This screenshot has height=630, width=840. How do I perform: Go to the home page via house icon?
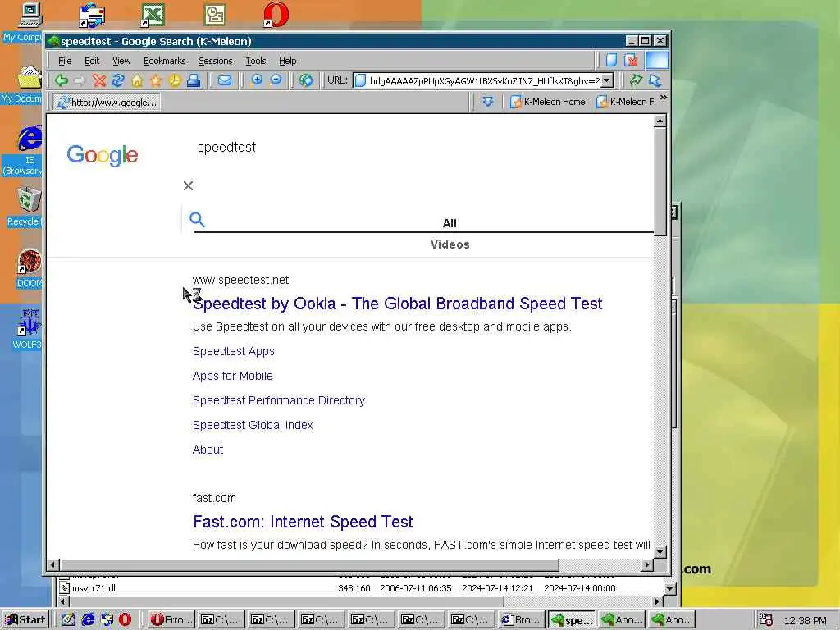[x=137, y=81]
